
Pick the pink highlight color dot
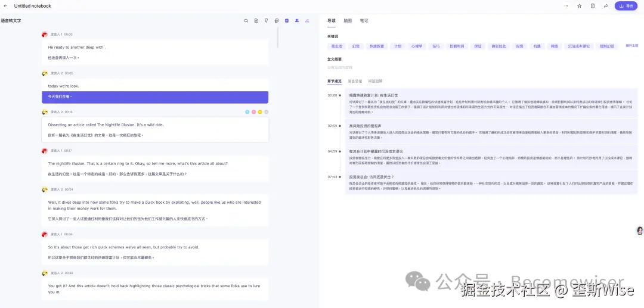tap(254, 112)
